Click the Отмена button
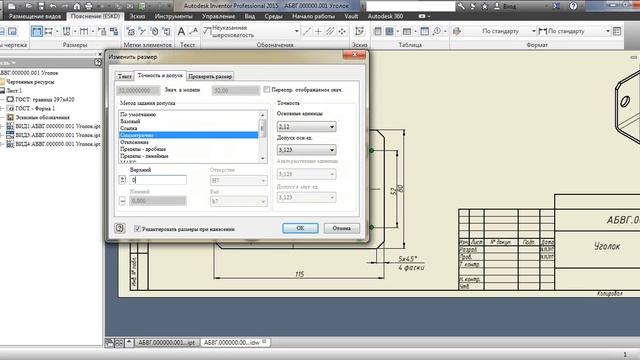This screenshot has height=360, width=640. (342, 228)
